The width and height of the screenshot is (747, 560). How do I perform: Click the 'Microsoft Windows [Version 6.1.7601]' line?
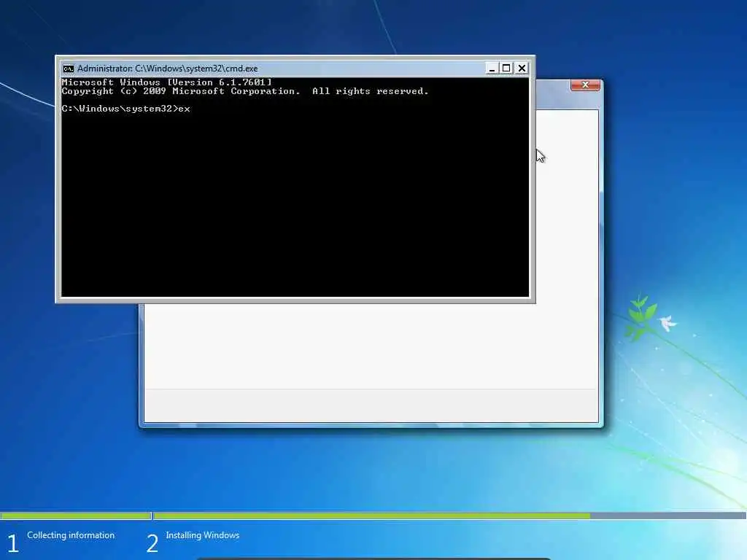[x=166, y=82]
